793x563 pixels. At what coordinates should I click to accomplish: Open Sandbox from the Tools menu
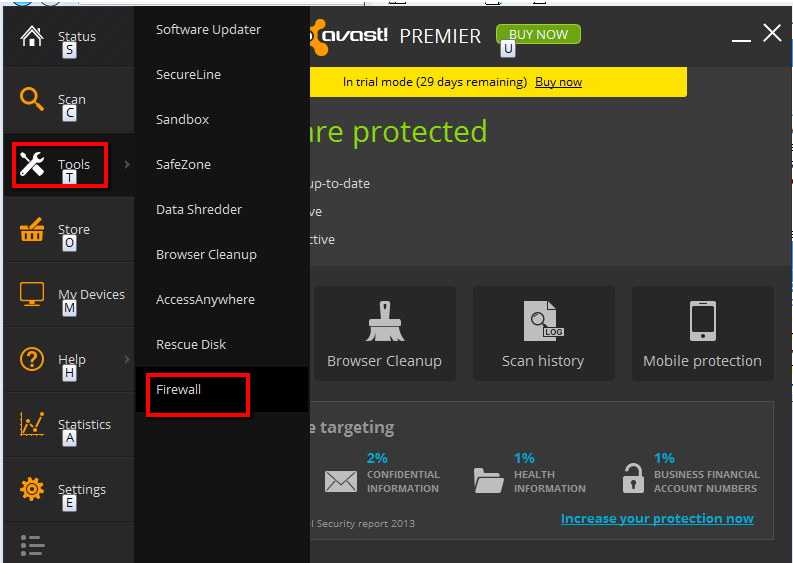coord(182,119)
